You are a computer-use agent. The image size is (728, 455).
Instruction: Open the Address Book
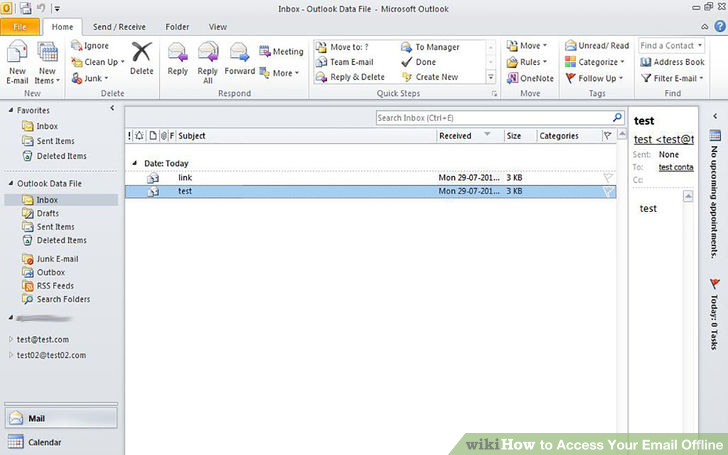point(672,62)
